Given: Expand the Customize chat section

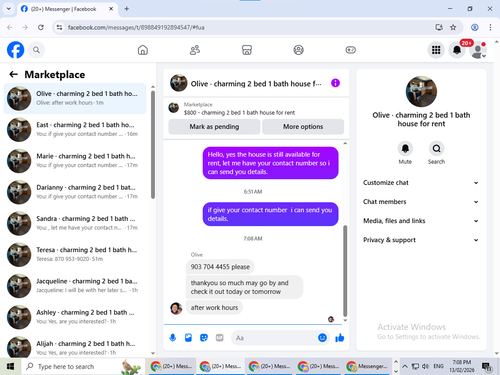Looking at the screenshot, I should tap(421, 183).
